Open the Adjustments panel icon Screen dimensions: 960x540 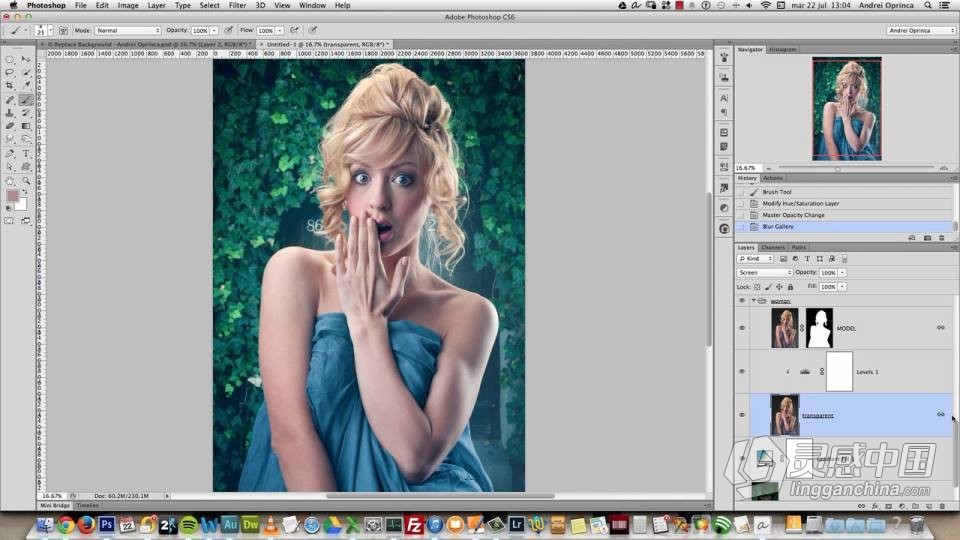pos(724,208)
